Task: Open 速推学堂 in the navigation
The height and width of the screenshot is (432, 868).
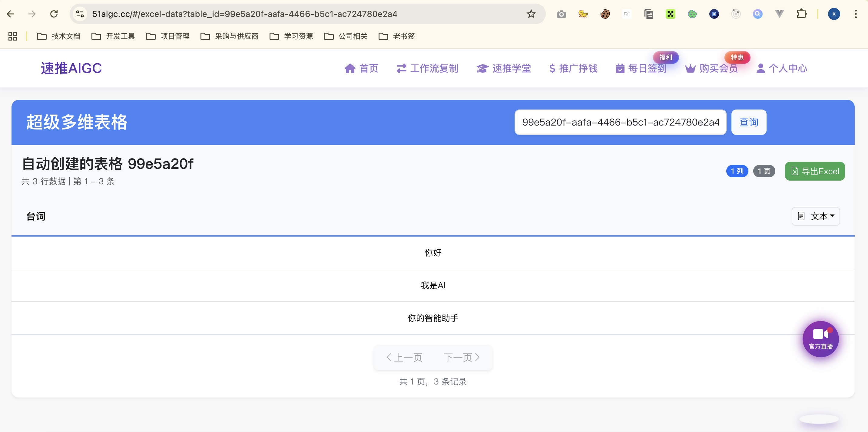Action: (x=504, y=68)
